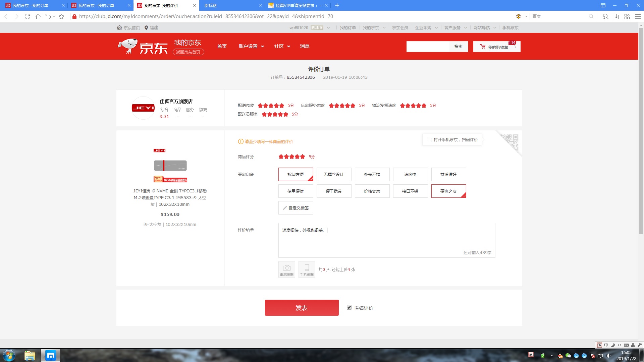This screenshot has height=362, width=644.
Task: Open the file explorer taskbar icon
Action: [x=30, y=356]
